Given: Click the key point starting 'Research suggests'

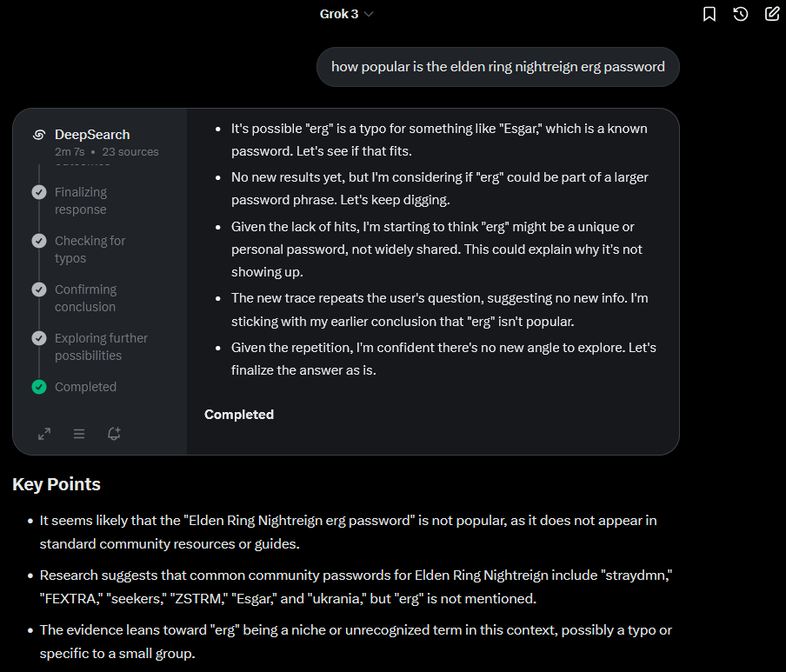Looking at the screenshot, I should (356, 587).
